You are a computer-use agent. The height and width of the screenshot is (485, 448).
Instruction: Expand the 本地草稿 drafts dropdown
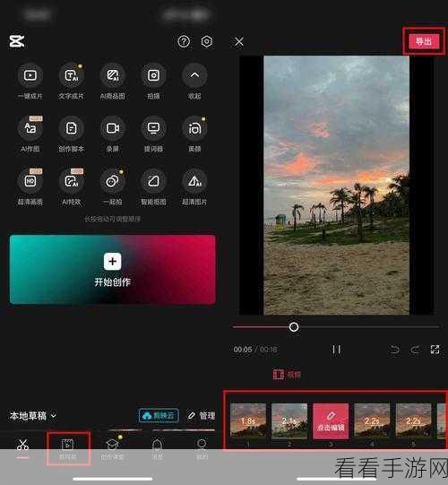tap(33, 416)
